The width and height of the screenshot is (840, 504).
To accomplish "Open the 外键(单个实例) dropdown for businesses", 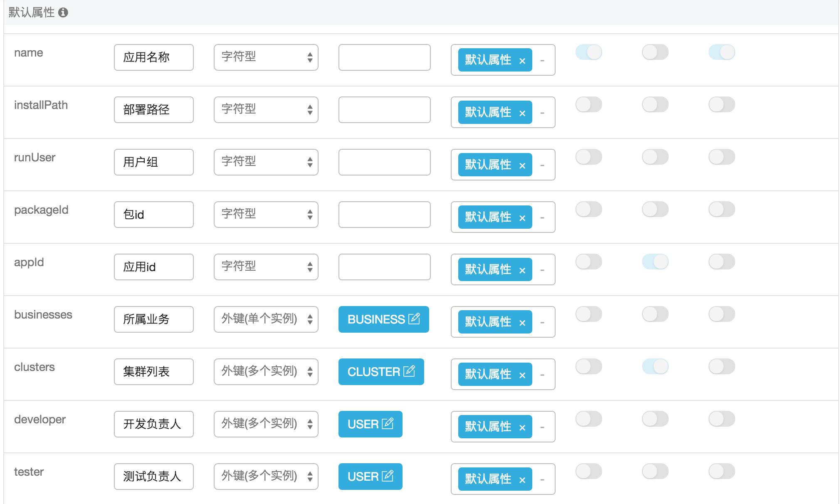I will pyautogui.click(x=266, y=319).
